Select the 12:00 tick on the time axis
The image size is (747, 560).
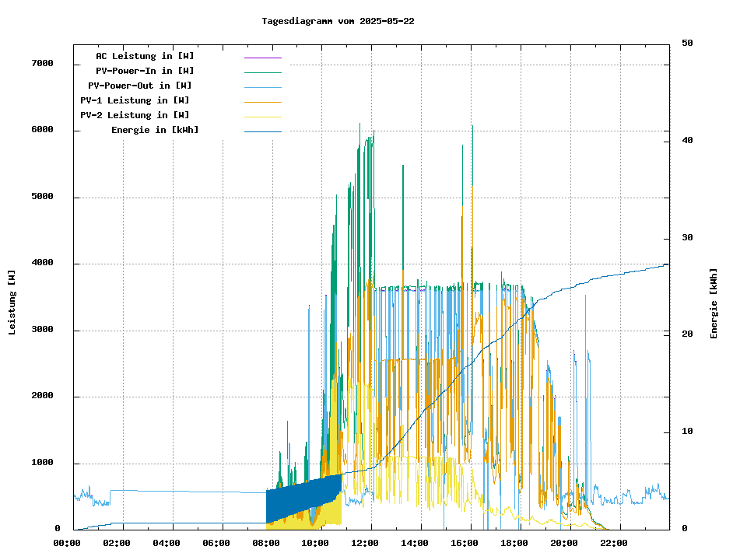tap(366, 543)
